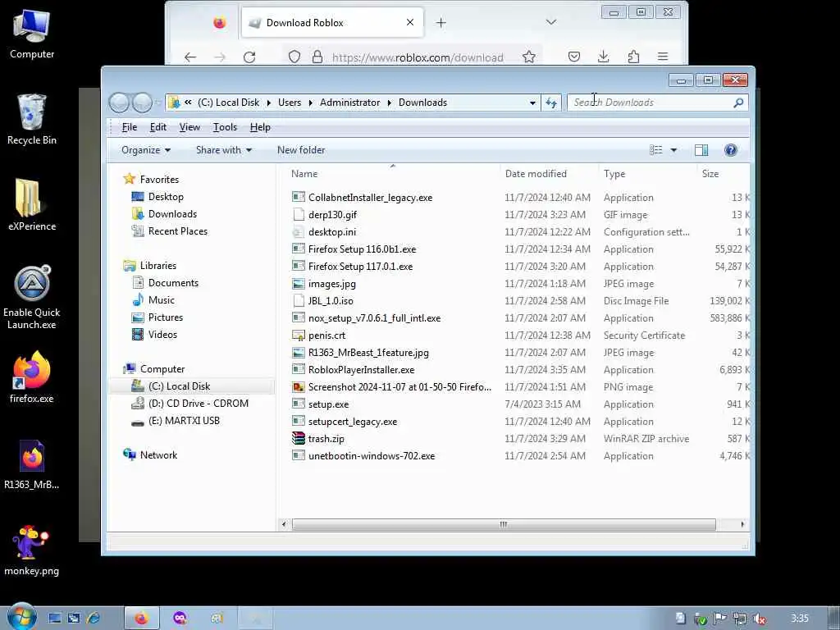Sort files by the Type column header
Screen dimensions: 840x630
click(x=648, y=174)
